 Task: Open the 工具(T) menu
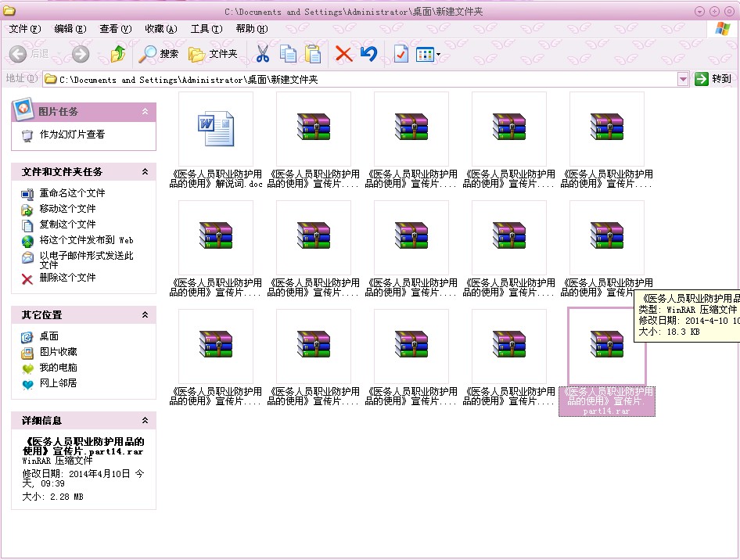(x=206, y=29)
